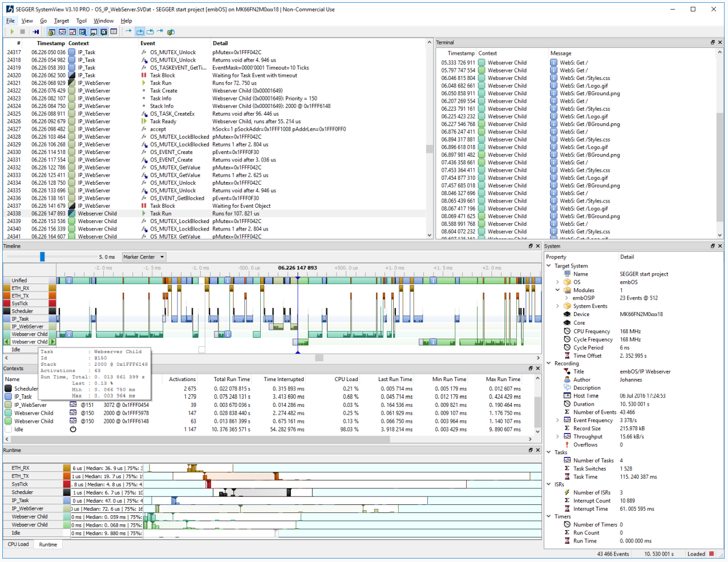This screenshot has height=562, width=728.
Task: Open the Marker Center dropdown
Action: pyautogui.click(x=144, y=257)
